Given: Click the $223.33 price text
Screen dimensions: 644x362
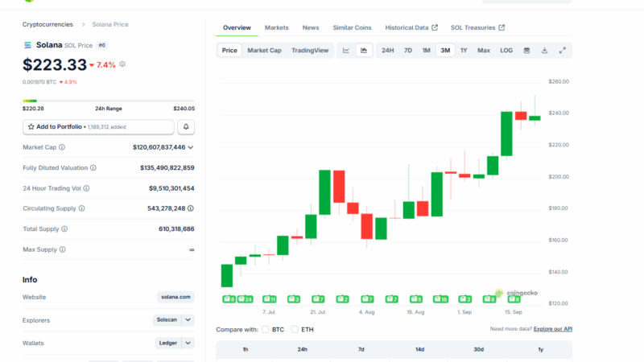Looking at the screenshot, I should coord(55,65).
